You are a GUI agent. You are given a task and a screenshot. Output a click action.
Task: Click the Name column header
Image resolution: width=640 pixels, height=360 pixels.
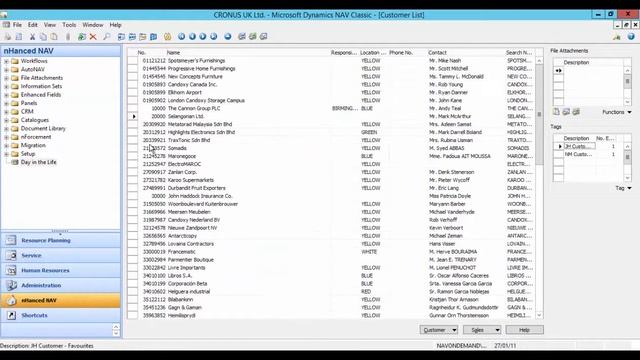(248, 53)
